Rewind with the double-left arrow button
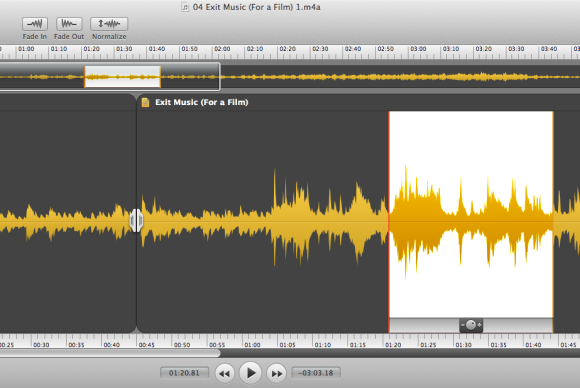This screenshot has height=388, width=580. [x=225, y=373]
